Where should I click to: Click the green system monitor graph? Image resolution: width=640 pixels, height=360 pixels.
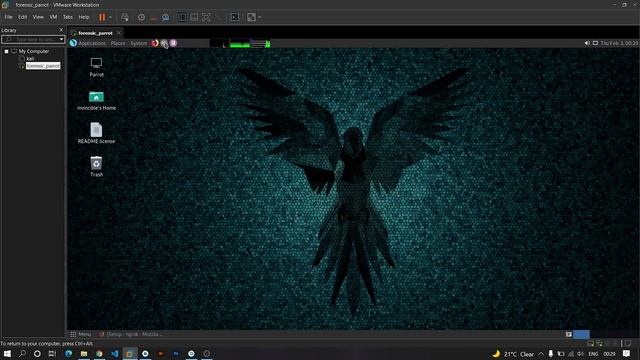point(240,43)
